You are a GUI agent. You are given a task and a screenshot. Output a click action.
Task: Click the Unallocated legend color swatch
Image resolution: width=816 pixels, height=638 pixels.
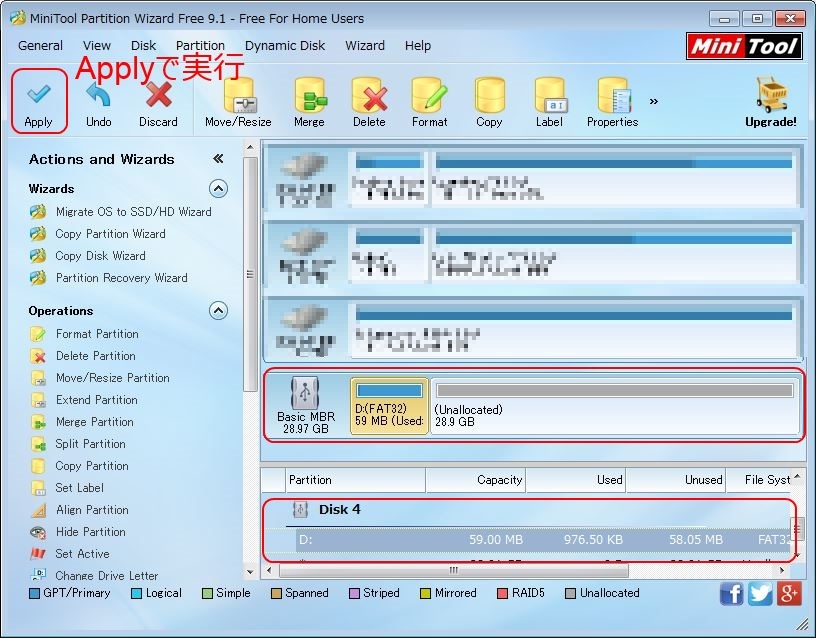point(571,594)
